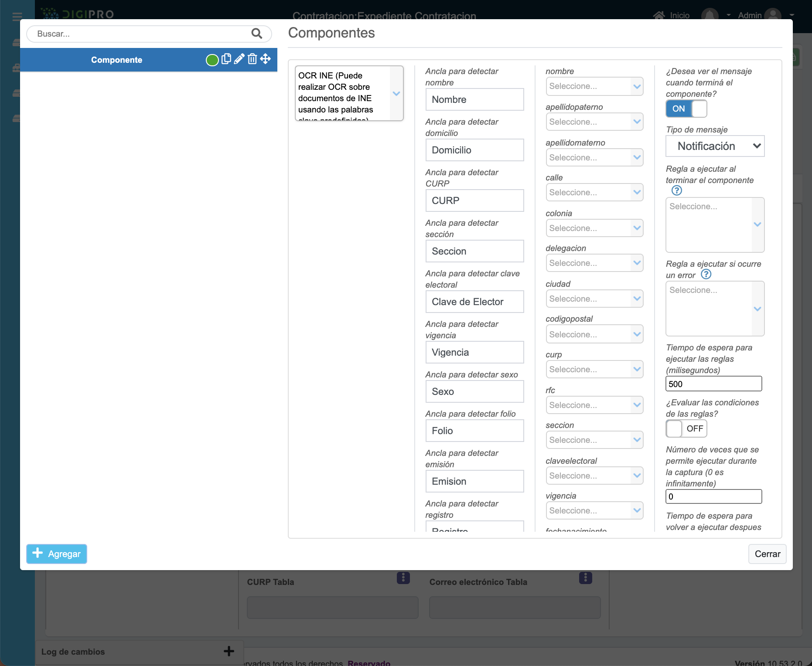This screenshot has height=666, width=812.
Task: Click the green status circle on Componente
Action: (x=212, y=60)
